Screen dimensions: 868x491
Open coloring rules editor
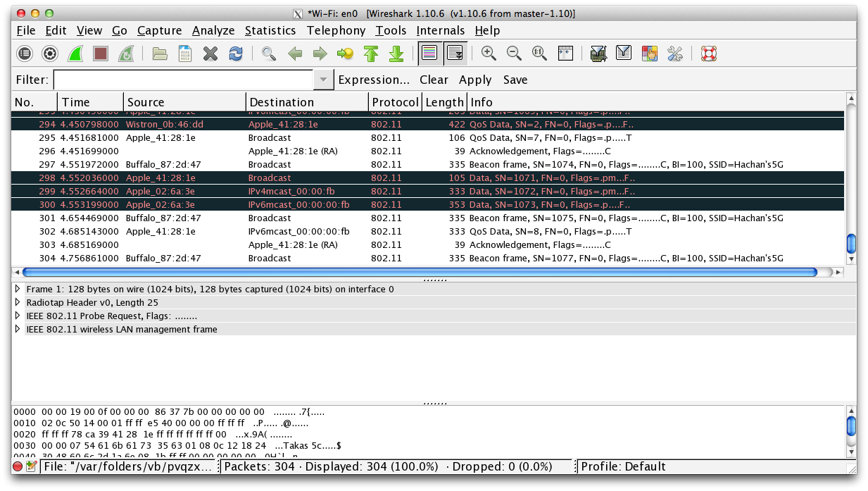click(x=649, y=54)
